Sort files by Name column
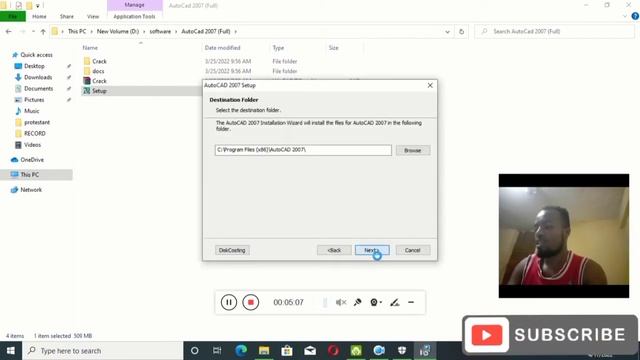Image resolution: width=640 pixels, height=360 pixels. pyautogui.click(x=90, y=48)
